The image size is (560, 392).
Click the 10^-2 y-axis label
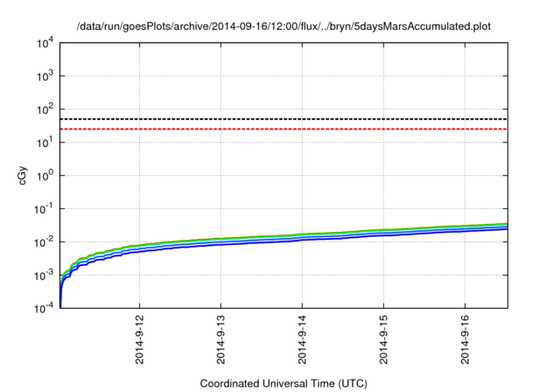[43, 242]
